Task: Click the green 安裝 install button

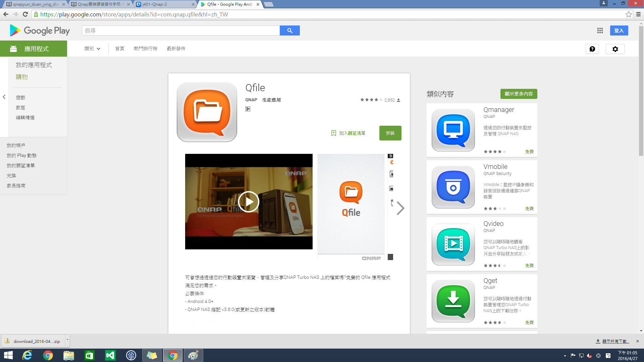Action: (x=390, y=133)
